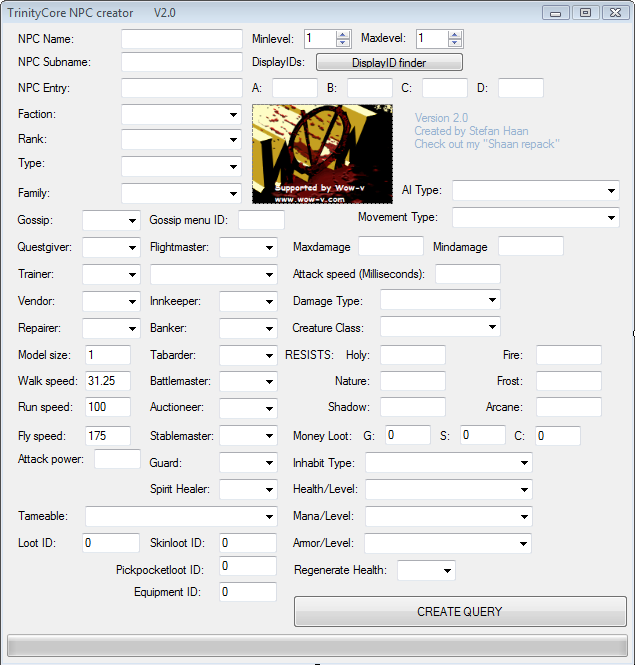Open the Gossip dropdown
The height and width of the screenshot is (665, 636).
click(x=111, y=221)
